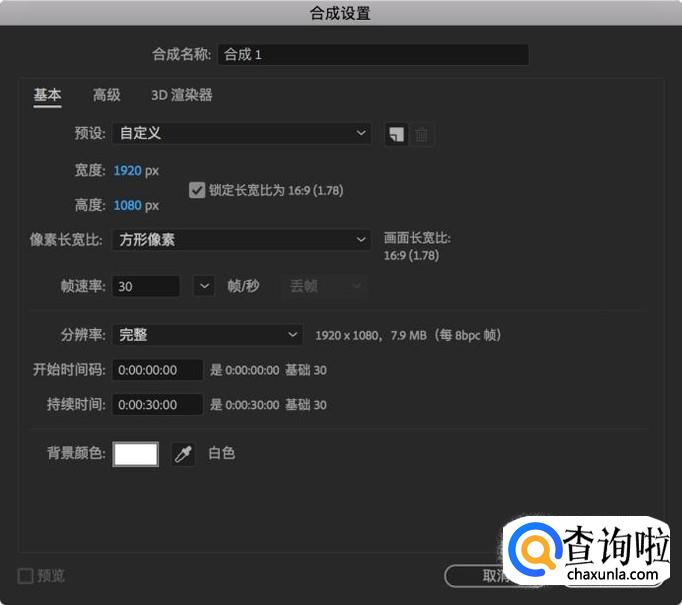Open the disabled 丢帧 dropdown
682x605 pixels.
[x=325, y=286]
